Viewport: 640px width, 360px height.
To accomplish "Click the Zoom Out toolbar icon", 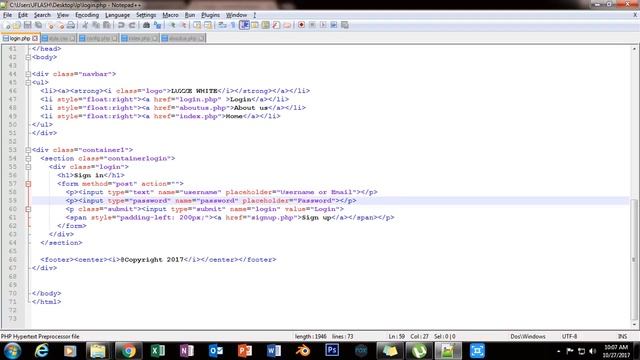I will 184,25.
